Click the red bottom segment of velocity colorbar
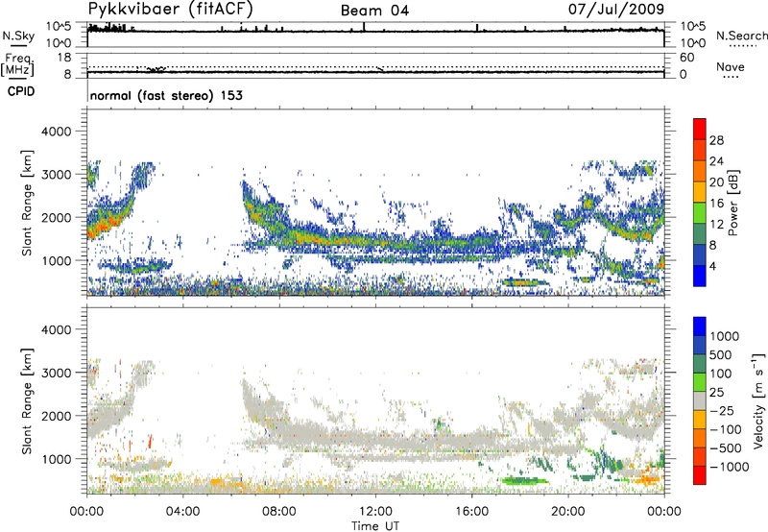The width and height of the screenshot is (768, 532). [700, 475]
